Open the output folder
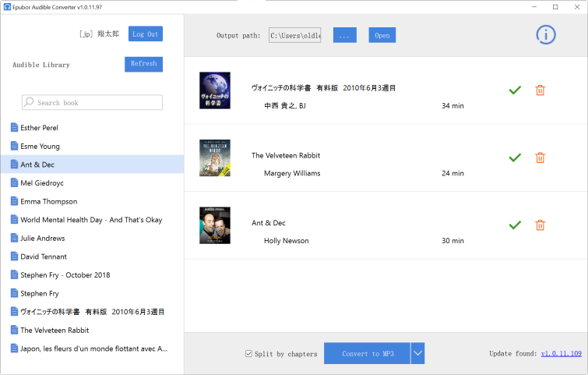The width and height of the screenshot is (588, 375). 382,35
